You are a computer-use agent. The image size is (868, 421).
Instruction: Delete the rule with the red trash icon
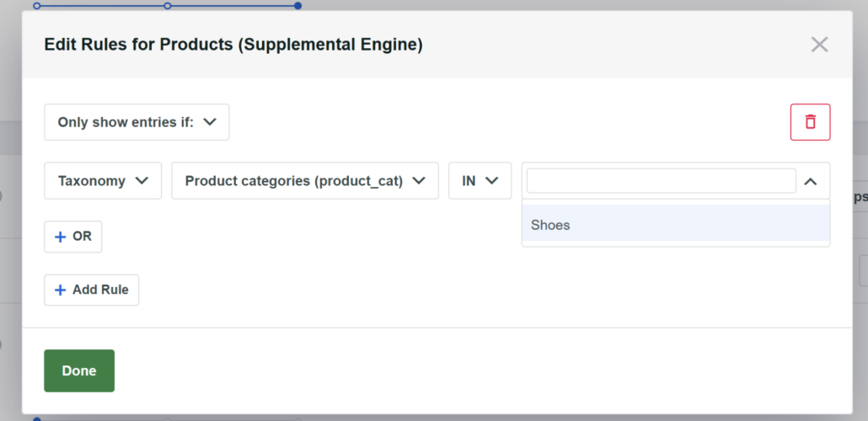tap(810, 122)
